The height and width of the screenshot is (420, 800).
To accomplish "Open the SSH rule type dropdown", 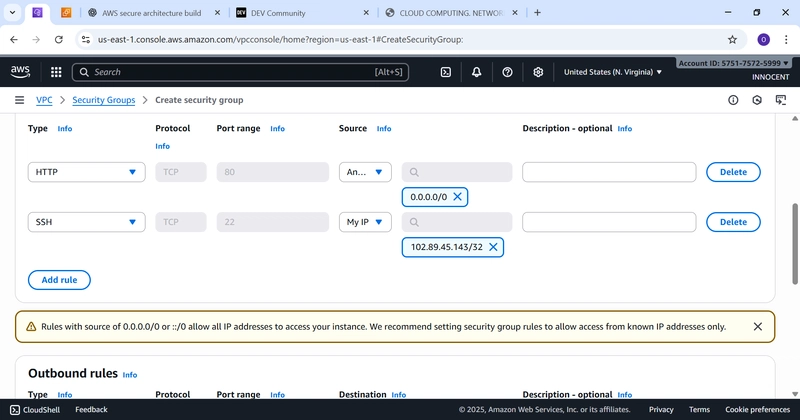I will (86, 222).
